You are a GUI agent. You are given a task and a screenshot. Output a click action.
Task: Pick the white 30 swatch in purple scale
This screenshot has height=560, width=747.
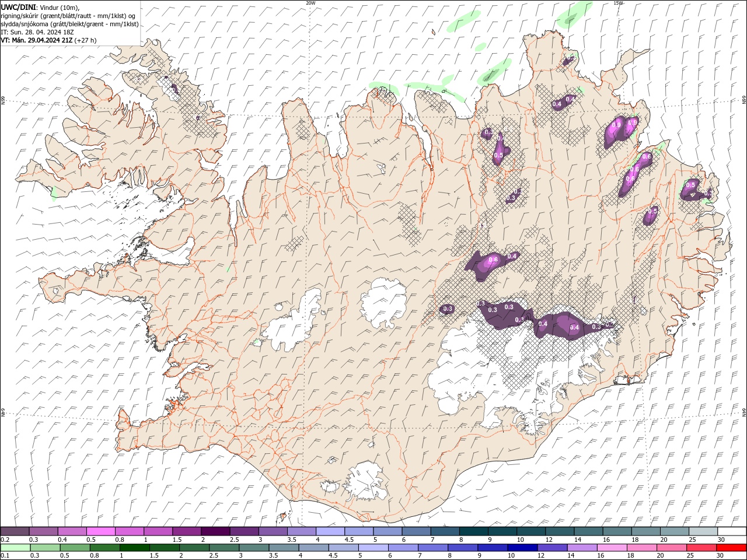point(732,531)
